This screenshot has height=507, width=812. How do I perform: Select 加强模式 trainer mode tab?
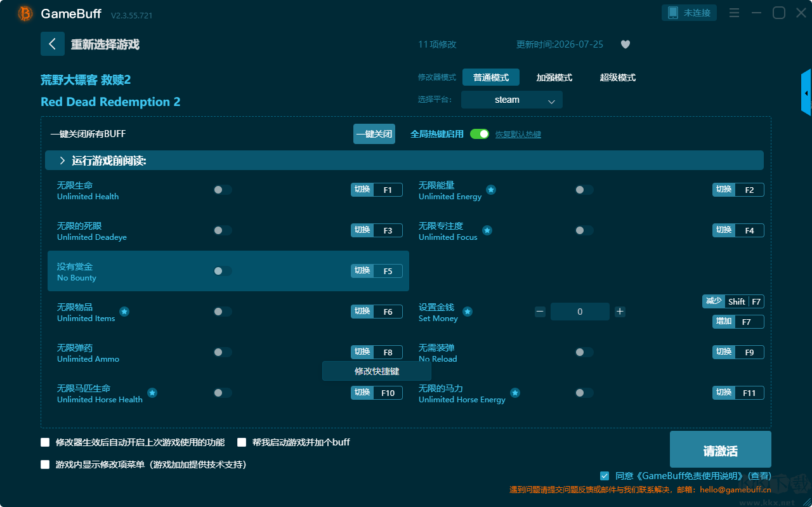554,77
